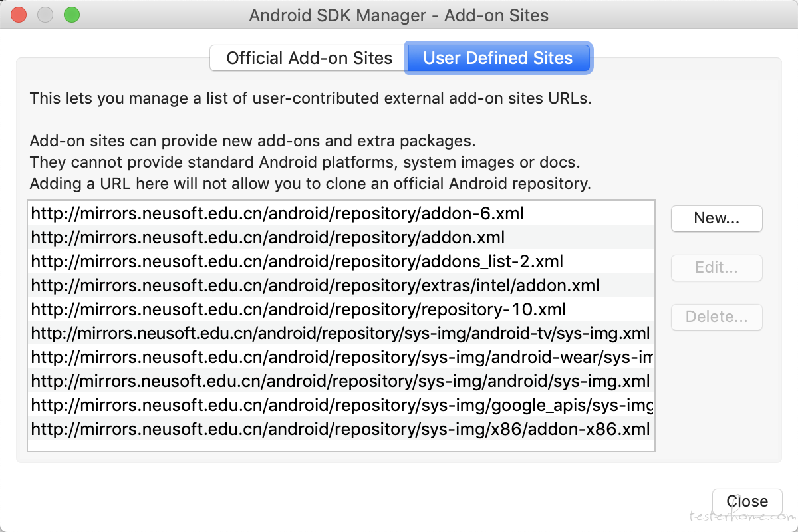This screenshot has width=798, height=532.
Task: Select the addon-6.xml URL row
Action: [x=341, y=213]
